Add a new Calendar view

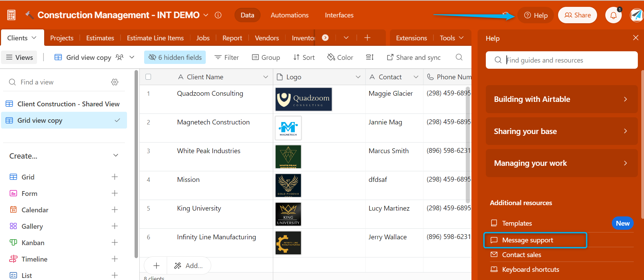point(115,210)
